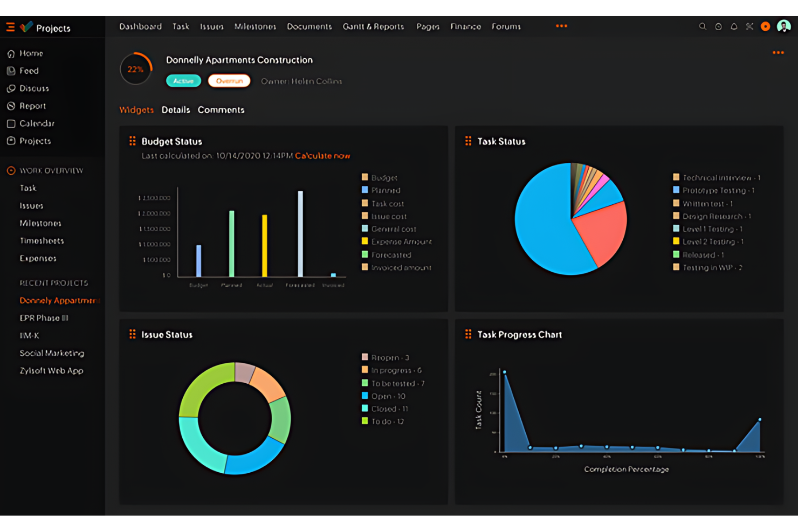Collapse the Work Overview section
The height and width of the screenshot is (532, 798).
11,171
